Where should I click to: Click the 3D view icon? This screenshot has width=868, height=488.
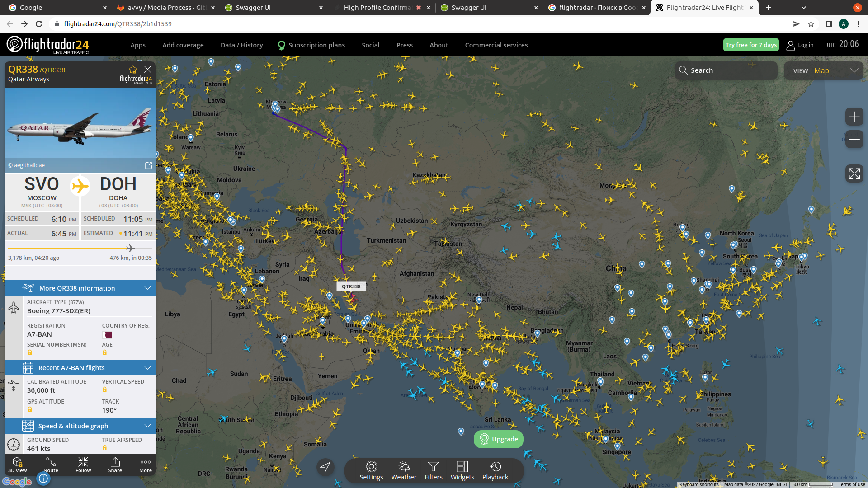point(17,464)
